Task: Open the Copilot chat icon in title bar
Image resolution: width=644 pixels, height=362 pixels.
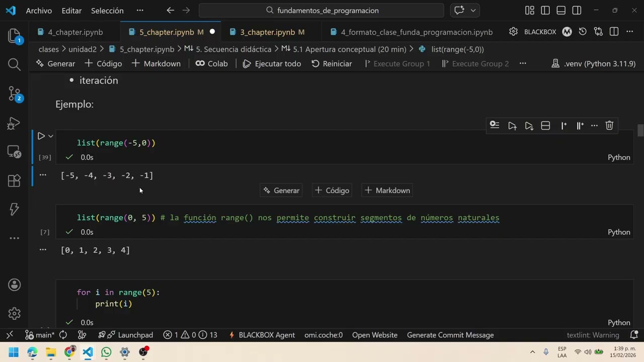Action: (459, 10)
